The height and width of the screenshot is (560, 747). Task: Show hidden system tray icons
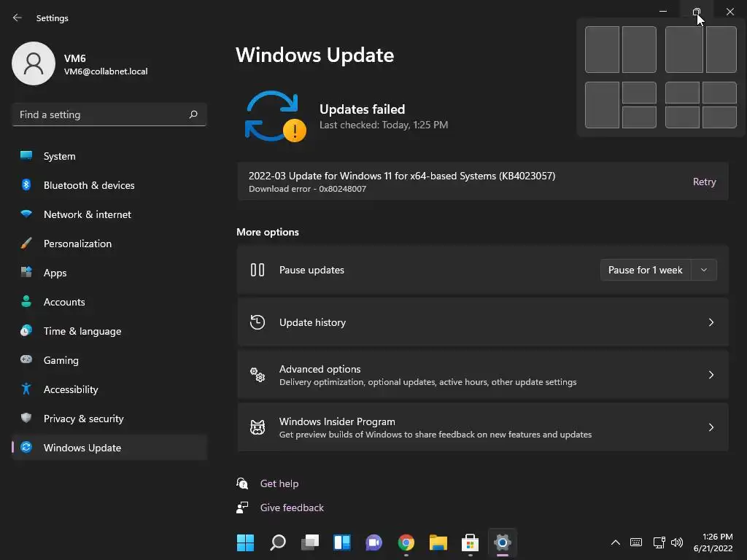click(x=616, y=542)
